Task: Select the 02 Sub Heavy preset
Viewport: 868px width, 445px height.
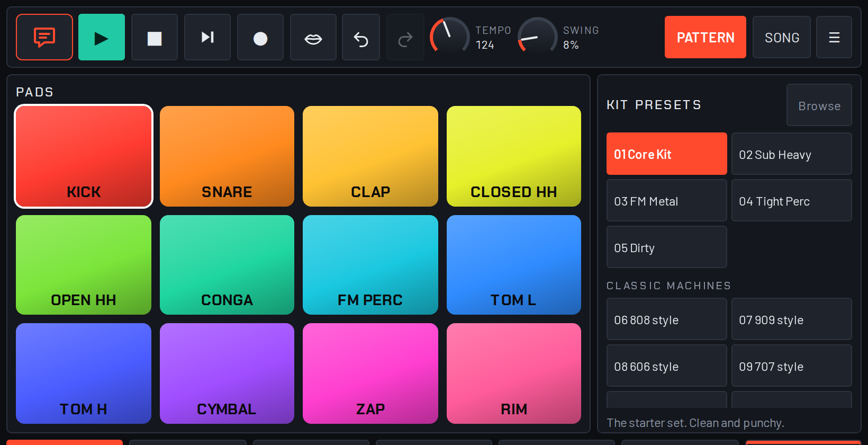Action: tap(792, 154)
